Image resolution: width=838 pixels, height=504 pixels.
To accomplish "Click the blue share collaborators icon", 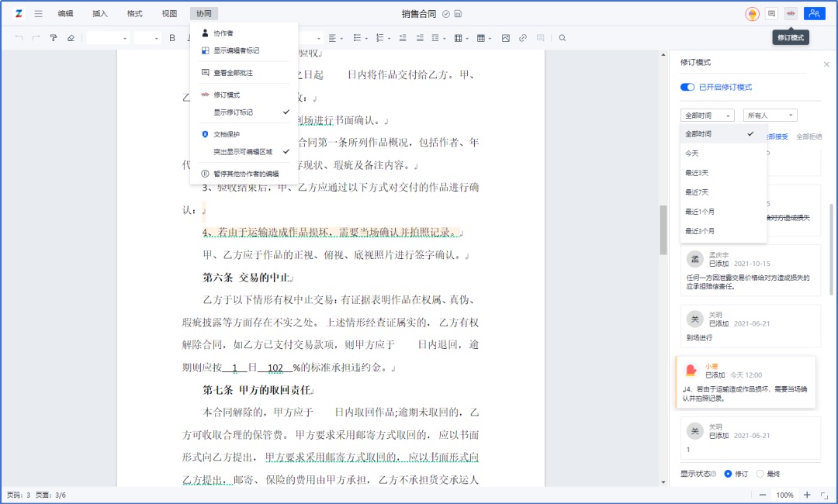I will (x=814, y=13).
